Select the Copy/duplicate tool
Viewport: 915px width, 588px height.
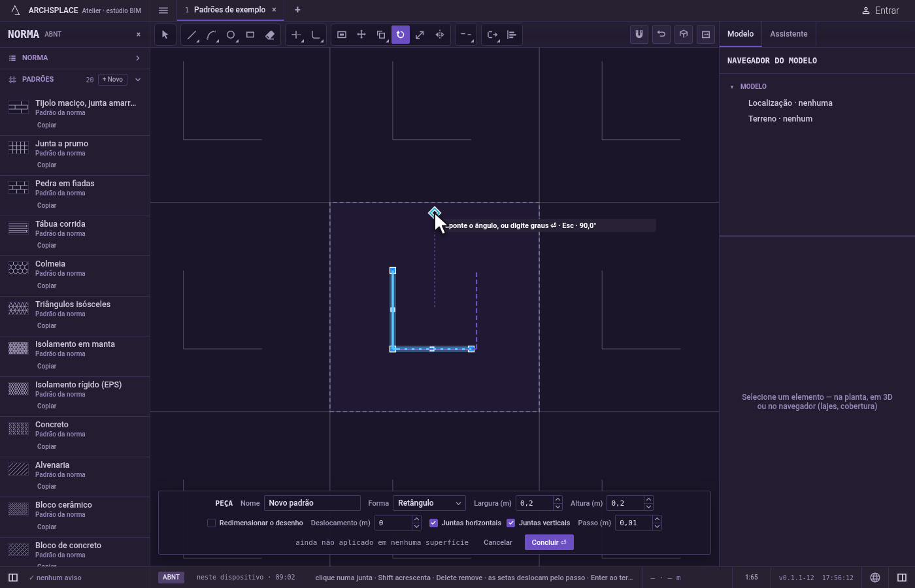click(x=381, y=35)
